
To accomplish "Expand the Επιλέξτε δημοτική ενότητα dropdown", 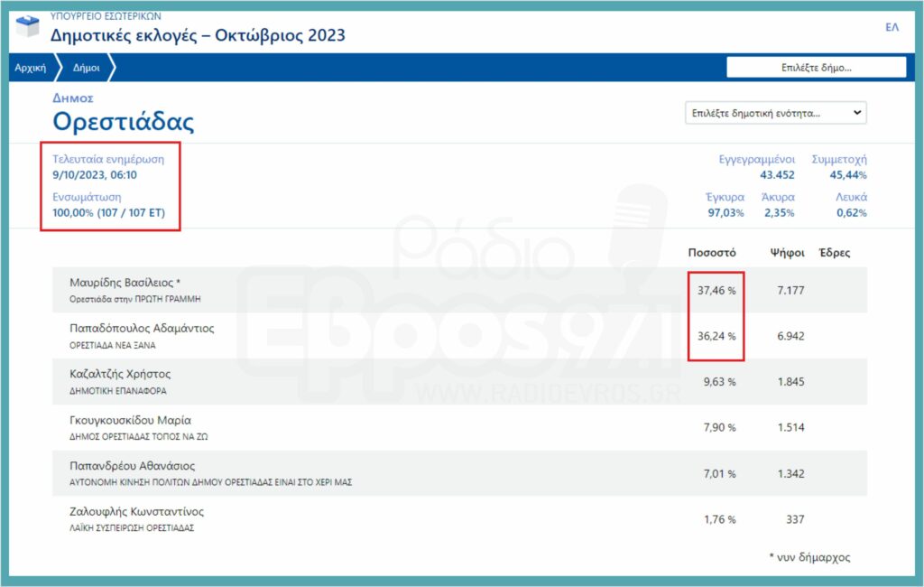I will [x=776, y=114].
